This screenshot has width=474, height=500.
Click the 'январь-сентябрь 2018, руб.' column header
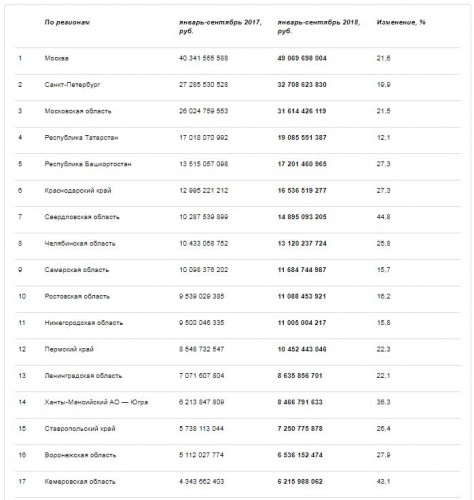pyautogui.click(x=318, y=27)
